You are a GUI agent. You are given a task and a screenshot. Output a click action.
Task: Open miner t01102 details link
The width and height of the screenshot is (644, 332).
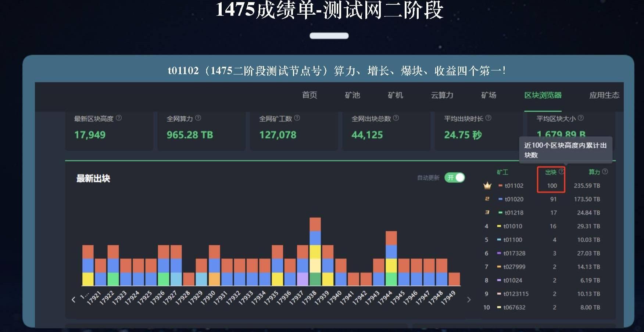click(514, 186)
